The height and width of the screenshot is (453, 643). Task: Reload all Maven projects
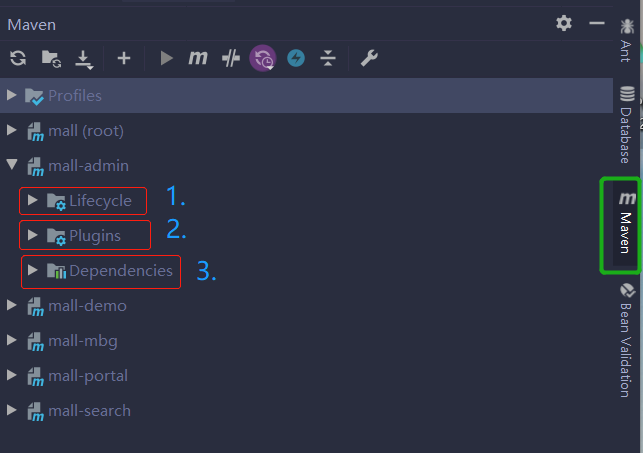pyautogui.click(x=18, y=58)
